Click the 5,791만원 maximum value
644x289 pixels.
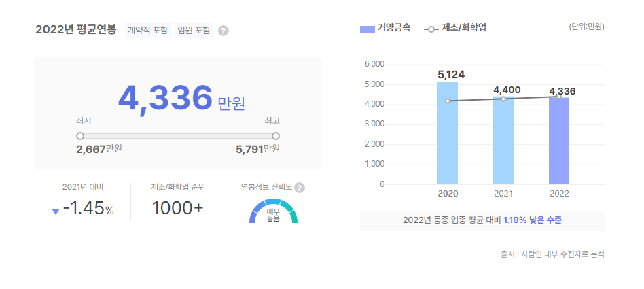pyautogui.click(x=257, y=149)
